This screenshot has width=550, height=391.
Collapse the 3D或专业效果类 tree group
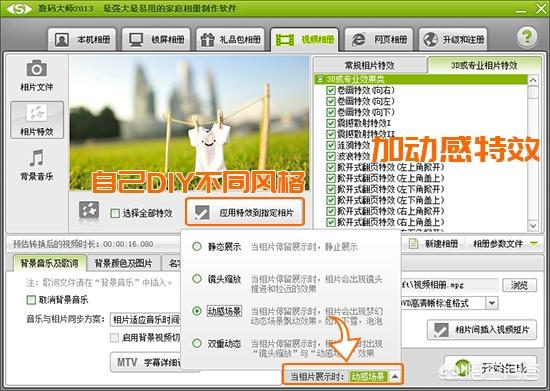pos(319,79)
